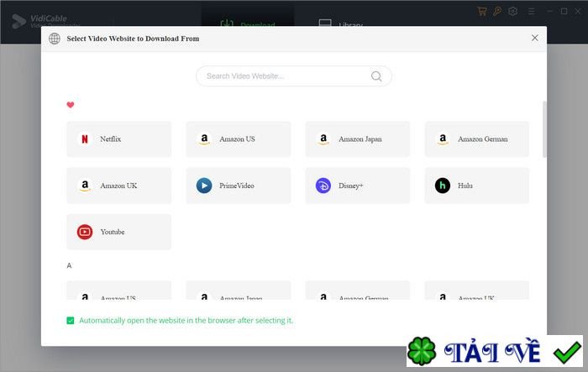Switch to the Library tab

340,23
